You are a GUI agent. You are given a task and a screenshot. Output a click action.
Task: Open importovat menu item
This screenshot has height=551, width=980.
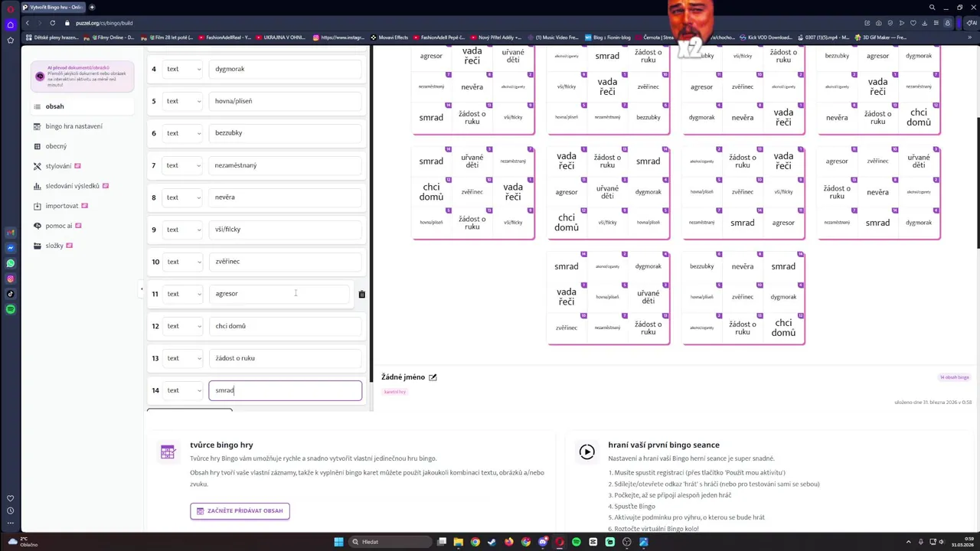(62, 206)
